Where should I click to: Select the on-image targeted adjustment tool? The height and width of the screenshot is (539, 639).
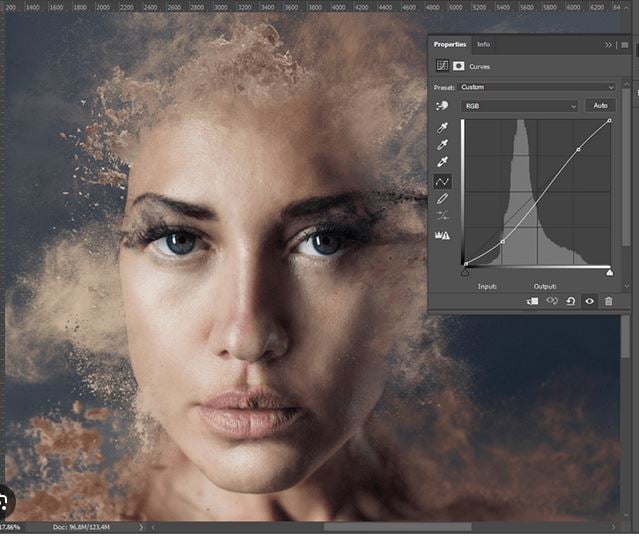(x=441, y=106)
